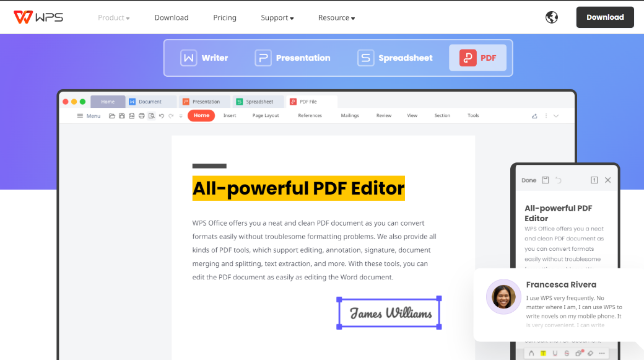Open the Pricing nav link
This screenshot has width=644, height=360.
coord(225,18)
